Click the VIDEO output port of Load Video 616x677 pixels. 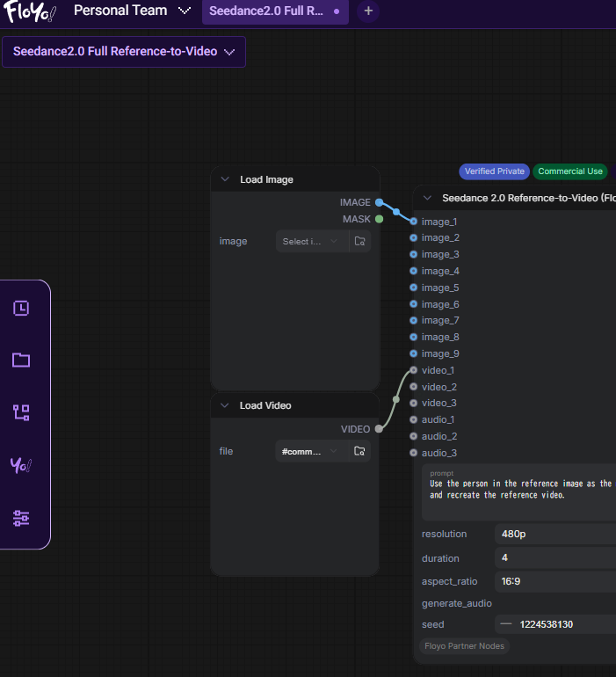tap(379, 429)
